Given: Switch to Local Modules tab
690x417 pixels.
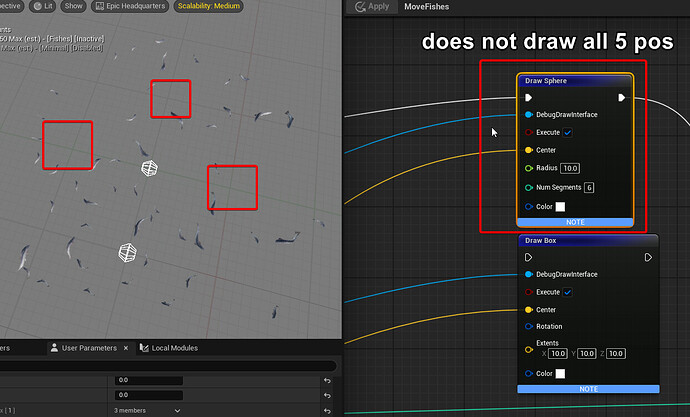Looking at the screenshot, I should click(x=169, y=348).
